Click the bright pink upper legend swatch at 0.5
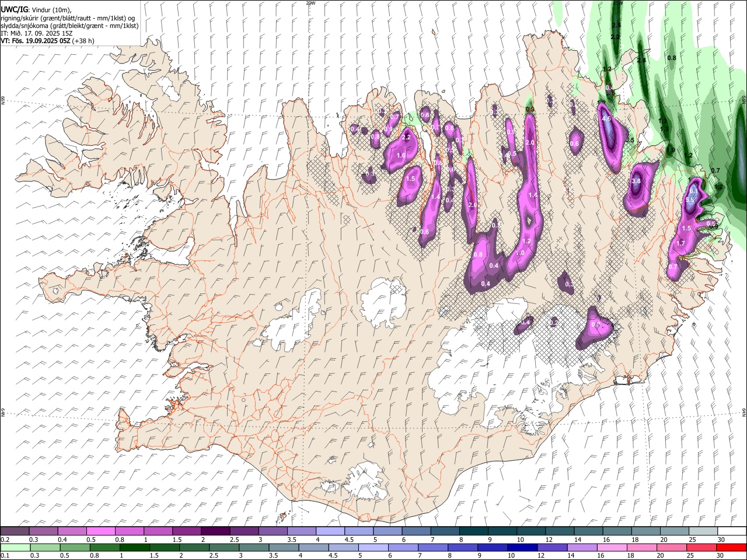This screenshot has width=747, height=560. (101, 531)
